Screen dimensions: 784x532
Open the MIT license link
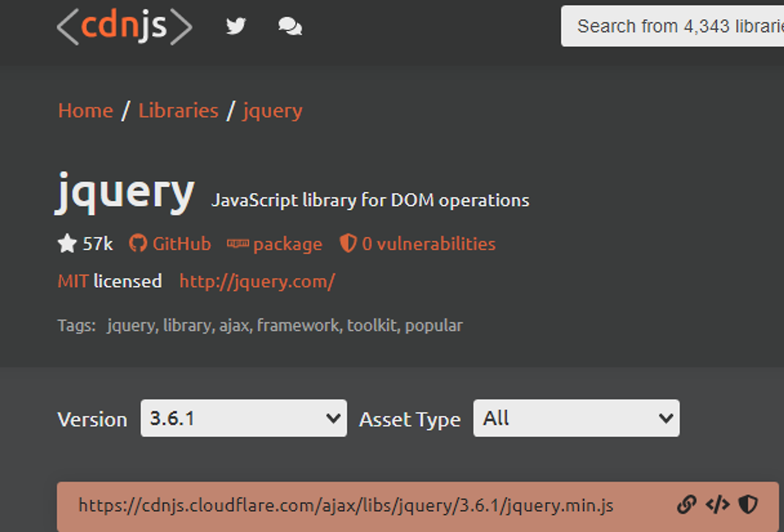(73, 281)
